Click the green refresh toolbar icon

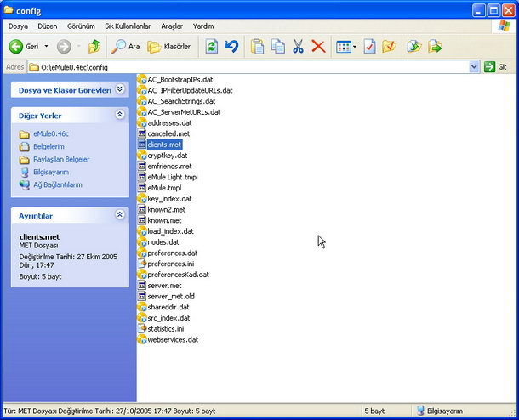click(212, 47)
